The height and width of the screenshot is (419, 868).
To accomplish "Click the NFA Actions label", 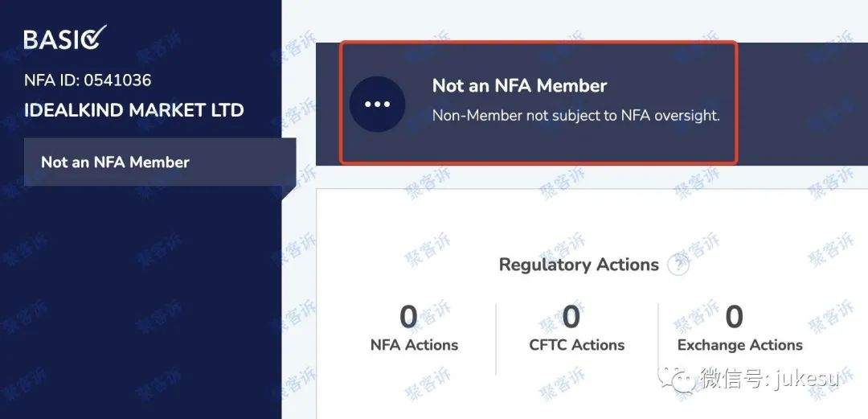I will coord(414,345).
